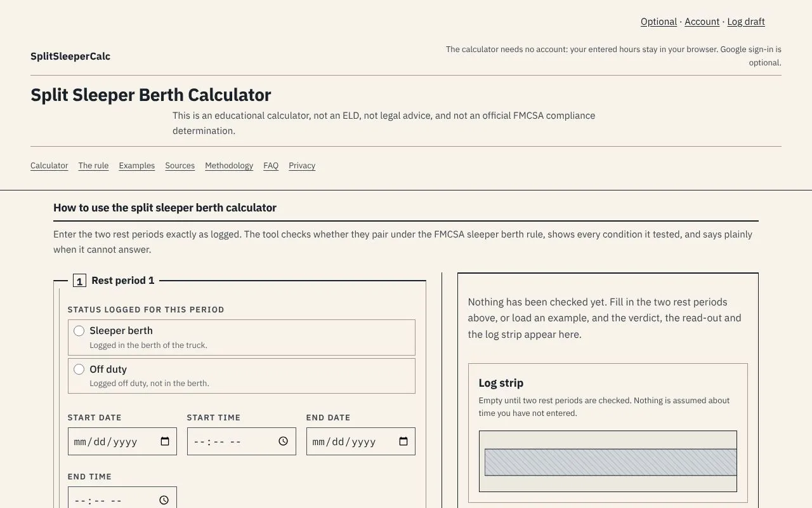The width and height of the screenshot is (812, 508).
Task: Click the 'Log strip' heading
Action: pos(501,383)
